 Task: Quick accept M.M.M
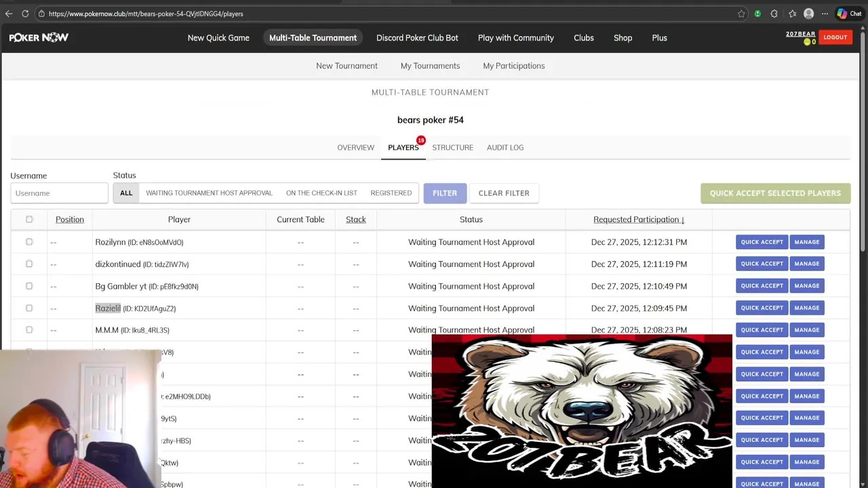pyautogui.click(x=762, y=330)
